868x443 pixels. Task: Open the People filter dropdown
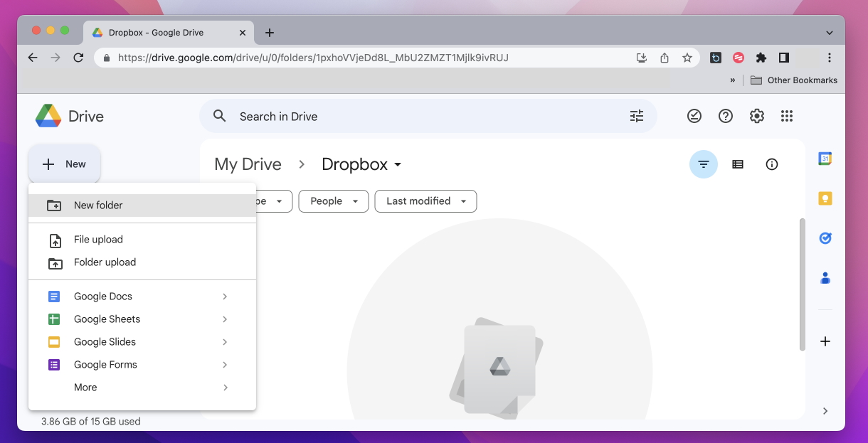tap(333, 201)
